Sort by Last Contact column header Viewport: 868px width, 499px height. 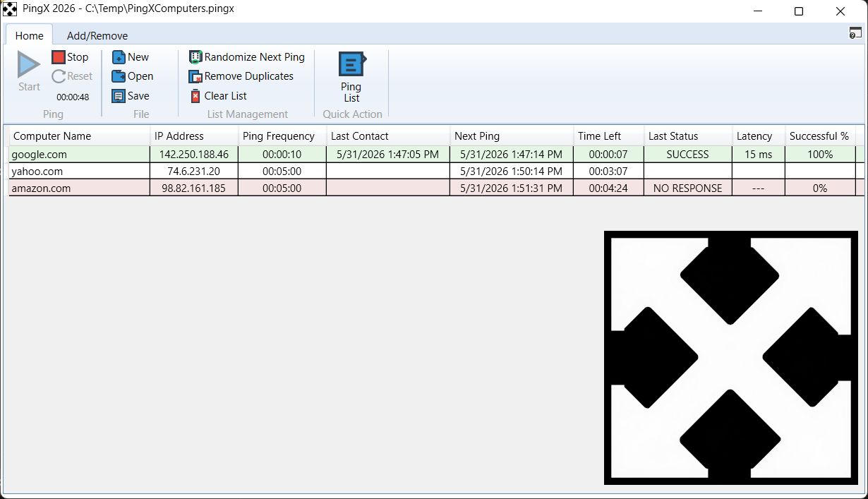pos(388,136)
